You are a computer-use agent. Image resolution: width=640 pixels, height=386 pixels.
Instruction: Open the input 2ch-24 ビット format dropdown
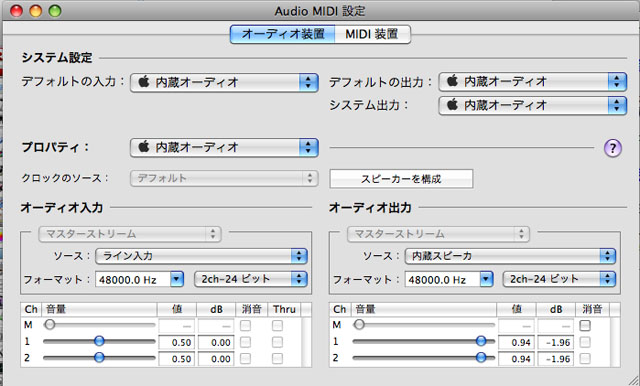[x=251, y=279]
